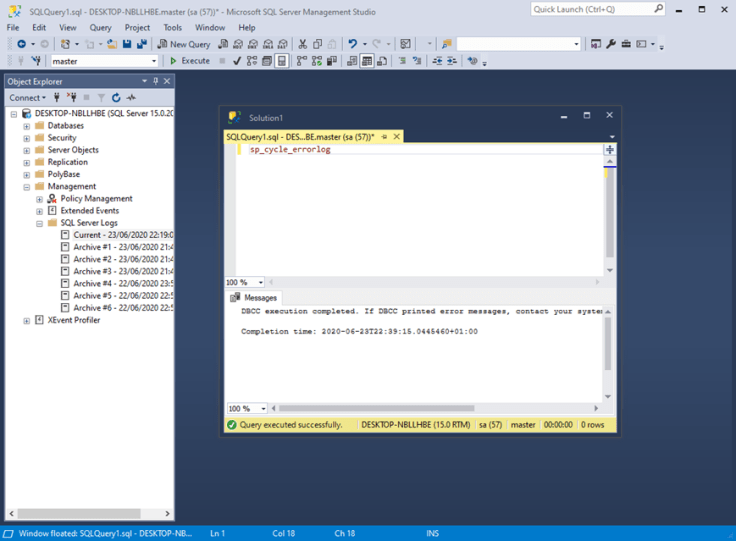Toggle Auto Hide pin on Object Explorer
The image size is (736, 541).
(x=156, y=81)
